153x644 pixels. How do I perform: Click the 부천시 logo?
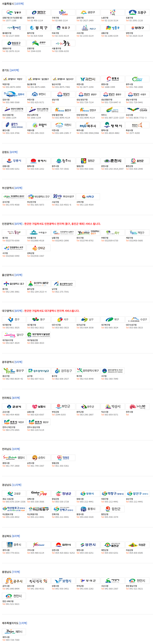click(x=39, y=94)
